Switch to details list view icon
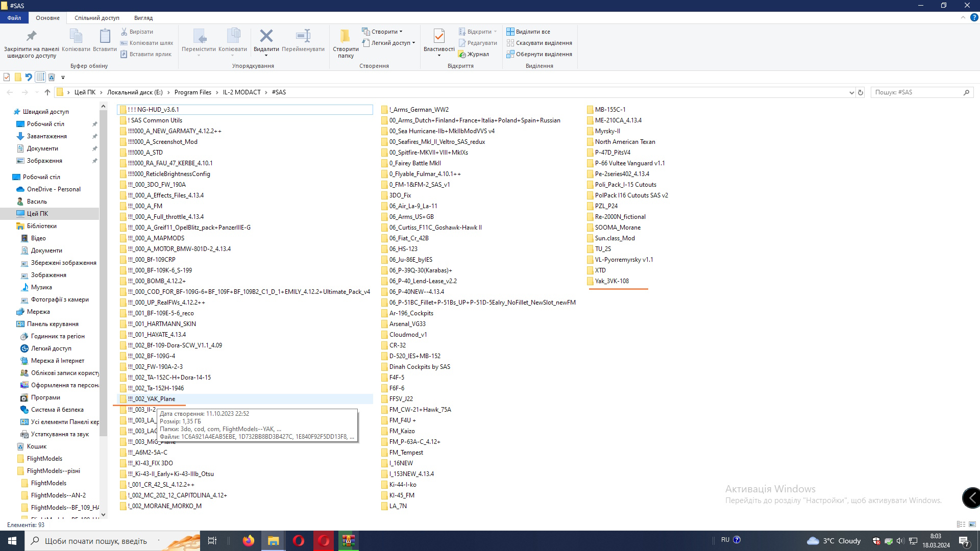980x551 pixels. pos(961,524)
